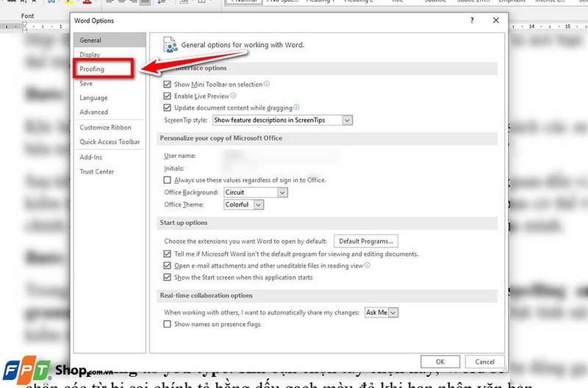Image resolution: width=588 pixels, height=388 pixels.
Task: Select the General category
Action: (x=110, y=40)
